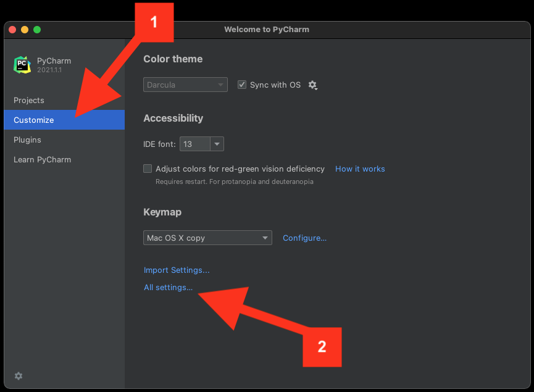534x392 pixels.
Task: Open the Plugins tab in sidebar
Action: (x=28, y=140)
